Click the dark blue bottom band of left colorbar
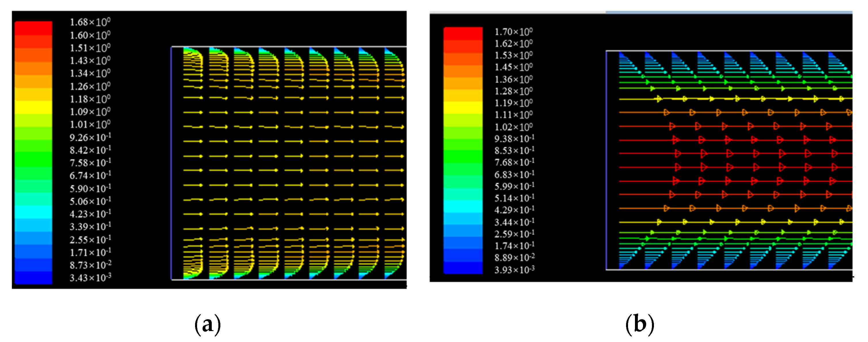 33,277
